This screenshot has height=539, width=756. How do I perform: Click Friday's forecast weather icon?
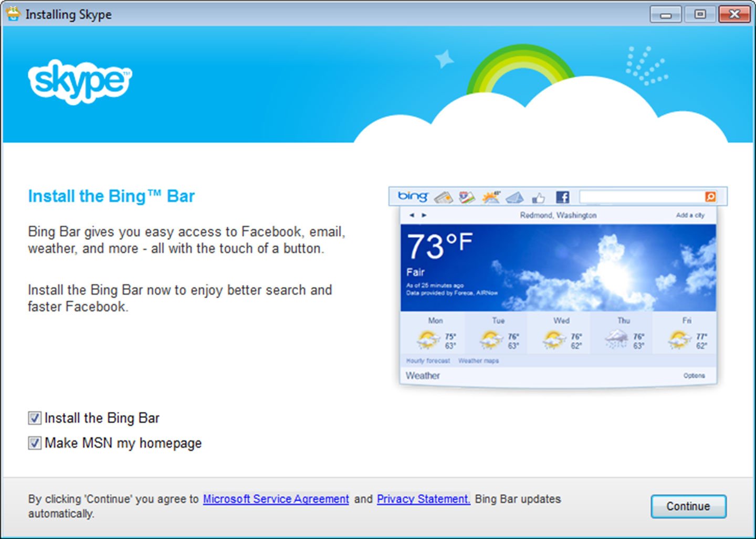(x=679, y=340)
